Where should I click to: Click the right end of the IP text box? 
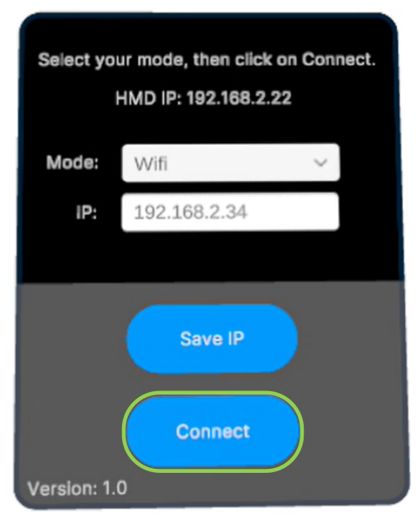tap(328, 211)
